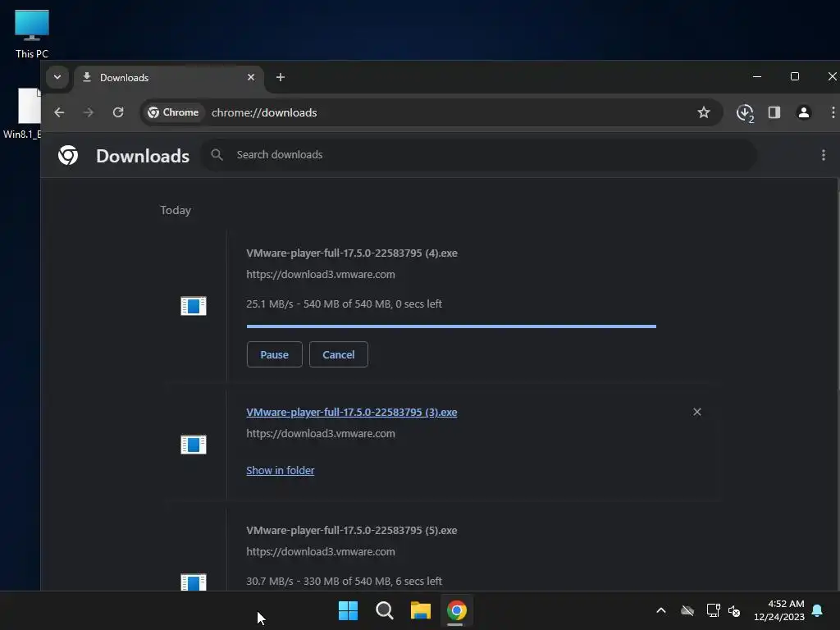
Task: Minimize the Chrome window
Action: [757, 76]
